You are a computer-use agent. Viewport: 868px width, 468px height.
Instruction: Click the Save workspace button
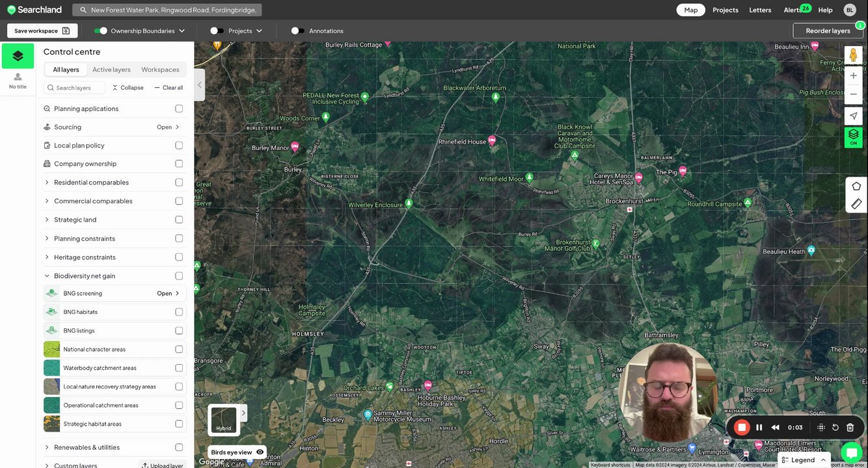[x=42, y=31]
